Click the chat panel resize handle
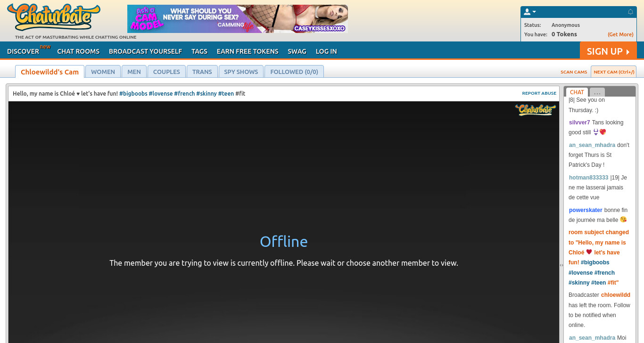Viewport: 644px width, 343px height. [561, 265]
